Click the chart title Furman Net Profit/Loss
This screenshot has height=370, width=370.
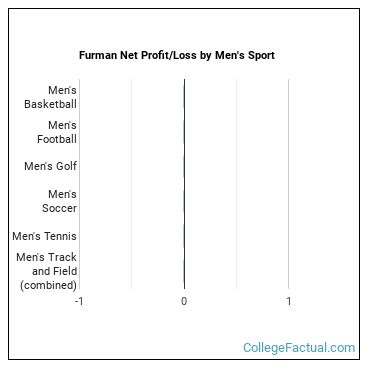tap(177, 55)
